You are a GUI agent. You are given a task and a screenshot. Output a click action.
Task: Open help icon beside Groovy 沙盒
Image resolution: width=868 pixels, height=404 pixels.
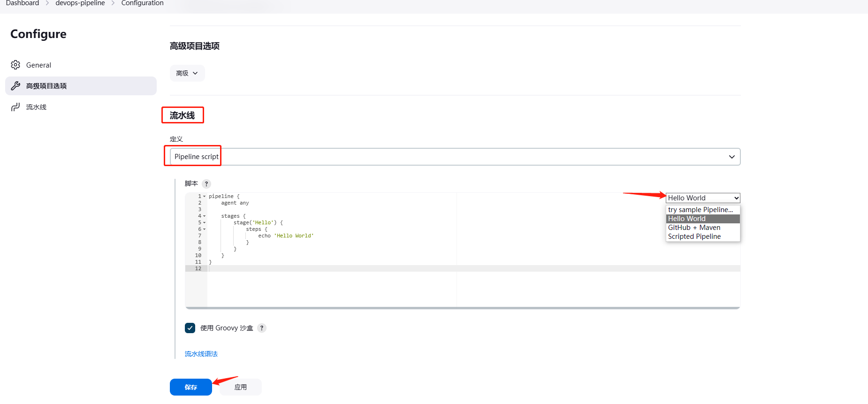coord(262,328)
